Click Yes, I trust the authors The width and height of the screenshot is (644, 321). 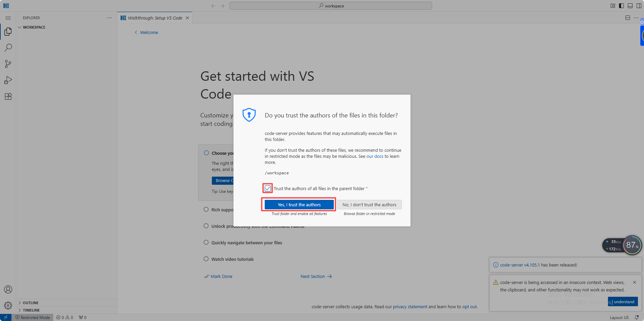[x=299, y=205]
